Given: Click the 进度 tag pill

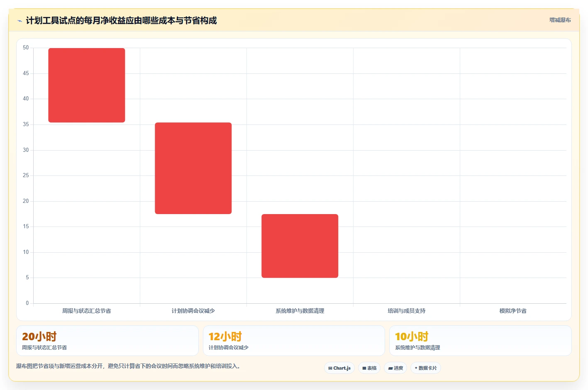Looking at the screenshot, I should [395, 368].
